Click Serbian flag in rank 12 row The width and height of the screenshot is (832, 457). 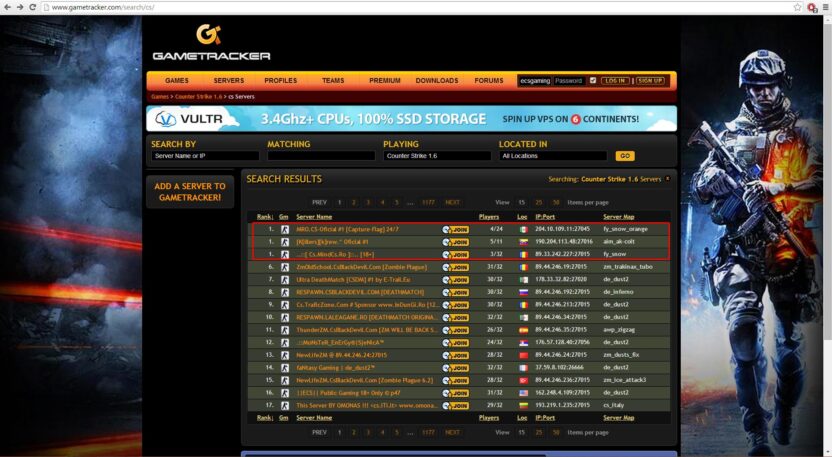[x=523, y=343]
